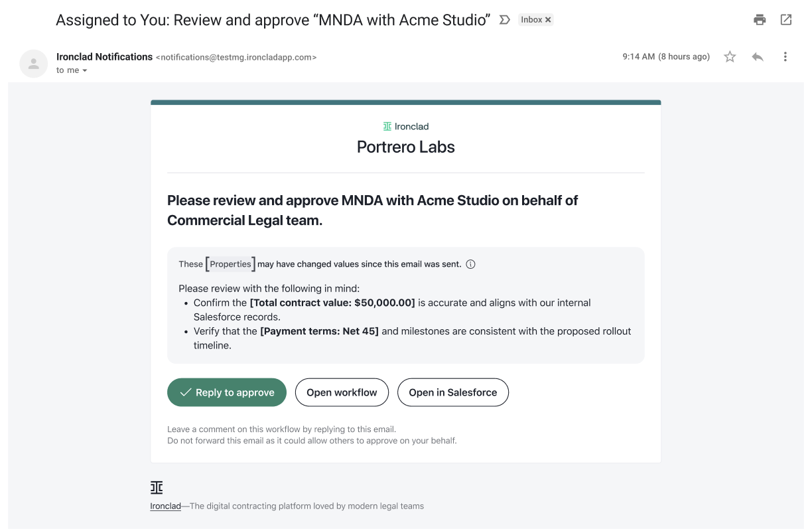Click the Ironclad logo in email header

tap(406, 126)
